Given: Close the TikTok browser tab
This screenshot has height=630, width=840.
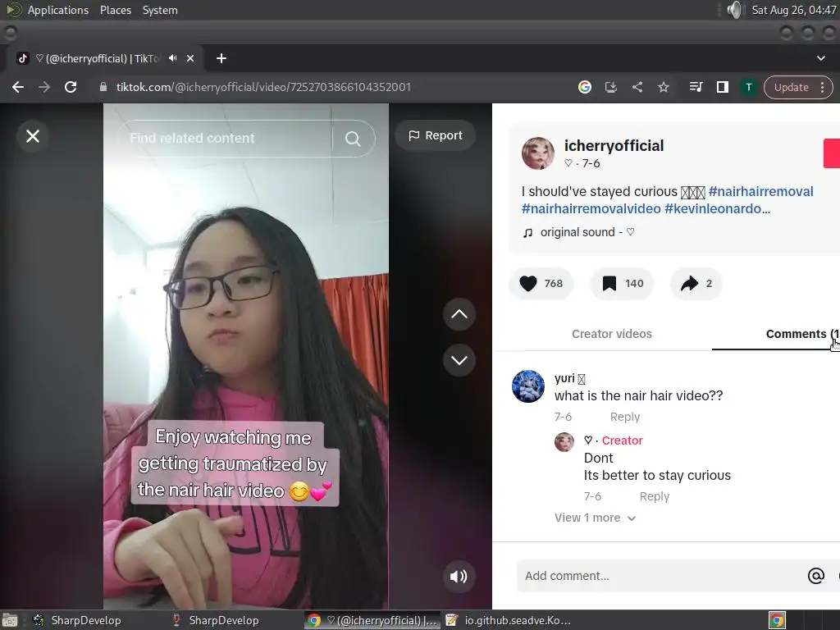Looking at the screenshot, I should [190, 58].
